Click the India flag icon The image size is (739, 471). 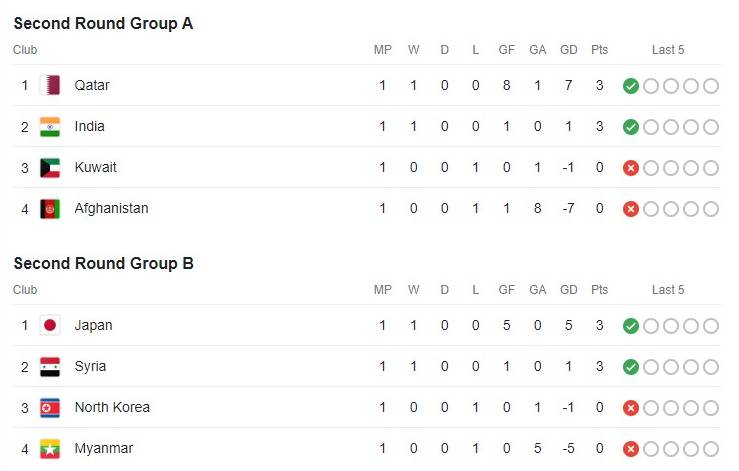50,127
